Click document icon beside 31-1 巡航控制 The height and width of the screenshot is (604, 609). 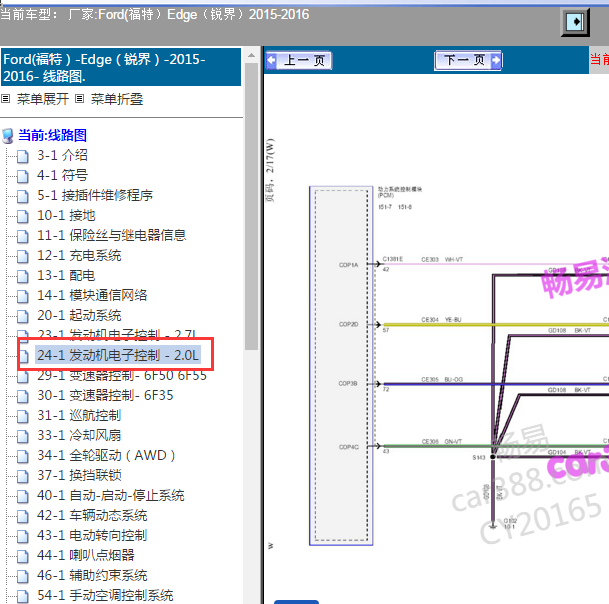tap(23, 416)
